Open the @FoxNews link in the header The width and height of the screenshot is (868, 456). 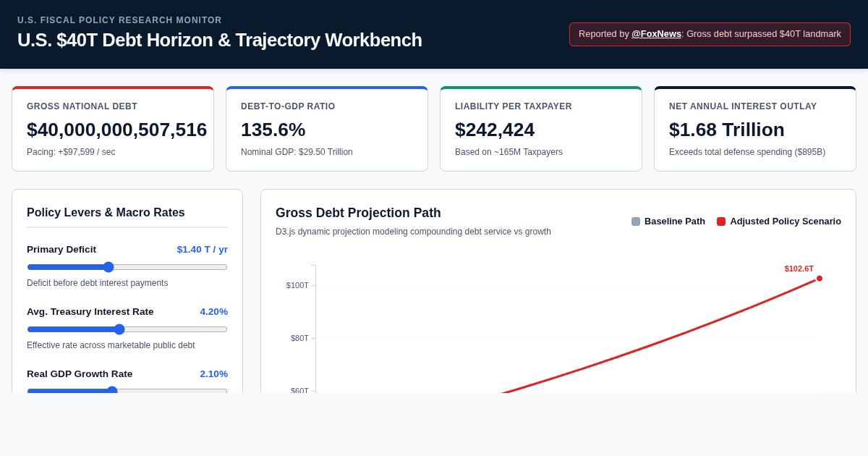(656, 33)
